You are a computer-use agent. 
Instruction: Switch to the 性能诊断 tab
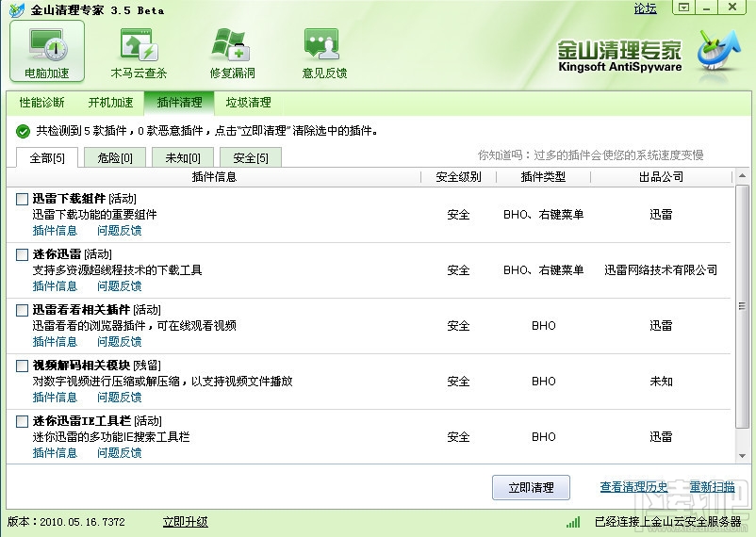(41, 102)
